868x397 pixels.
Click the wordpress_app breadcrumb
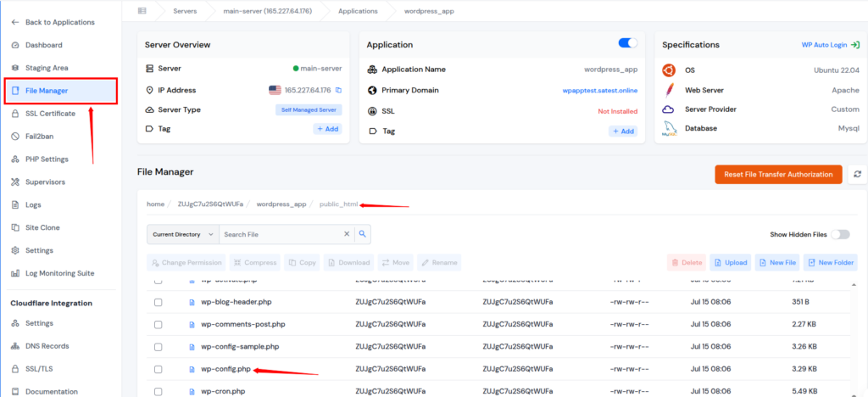pyautogui.click(x=429, y=10)
